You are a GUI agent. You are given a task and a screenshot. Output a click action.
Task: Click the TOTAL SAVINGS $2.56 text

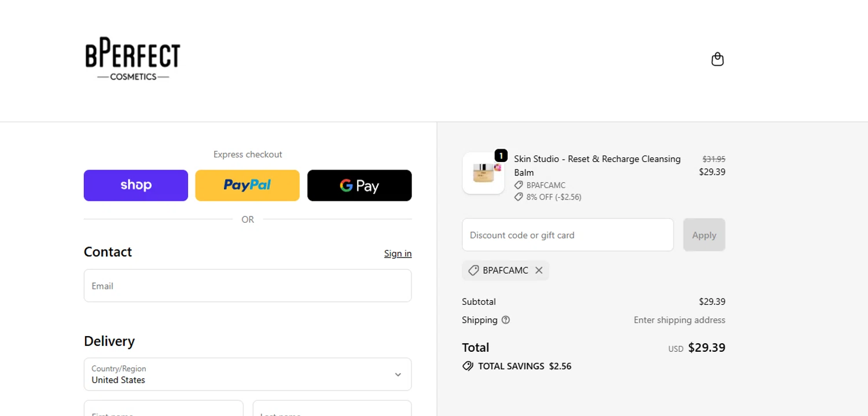point(525,366)
